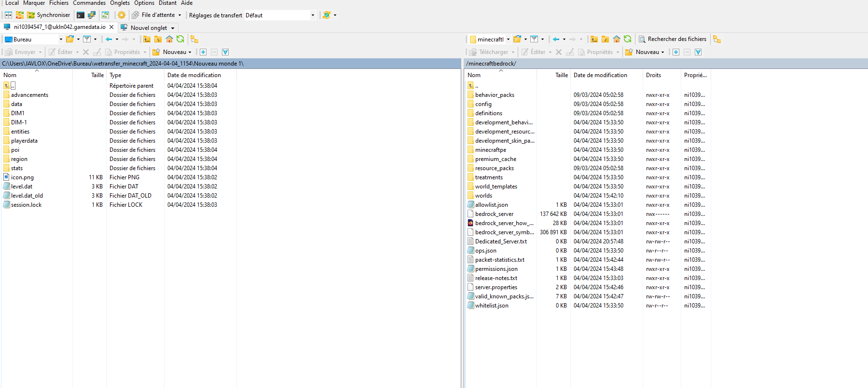Image resolution: width=868 pixels, height=388 pixels.
Task: Open the Commandes menu
Action: point(89,3)
